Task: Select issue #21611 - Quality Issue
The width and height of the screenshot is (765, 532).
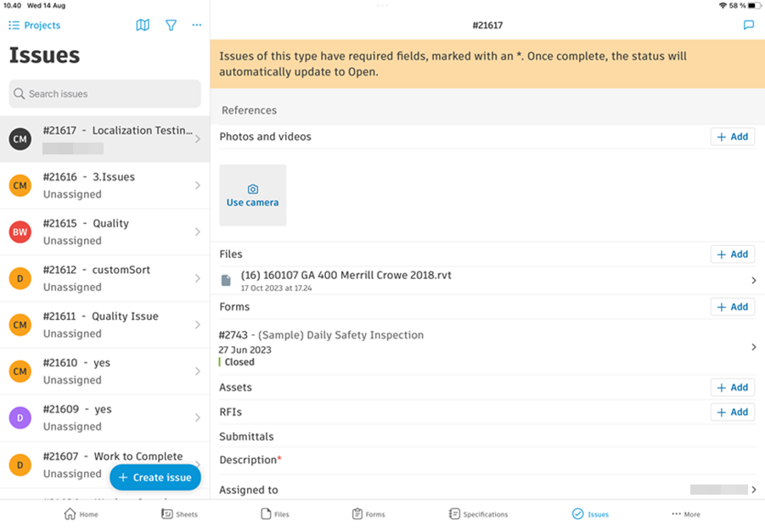Action: pyautogui.click(x=105, y=325)
